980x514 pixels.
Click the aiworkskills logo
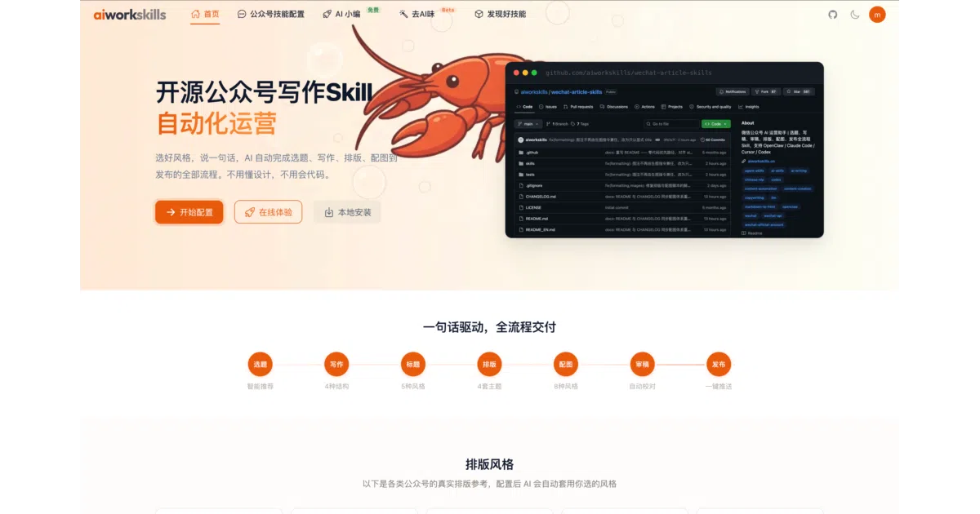point(130,14)
